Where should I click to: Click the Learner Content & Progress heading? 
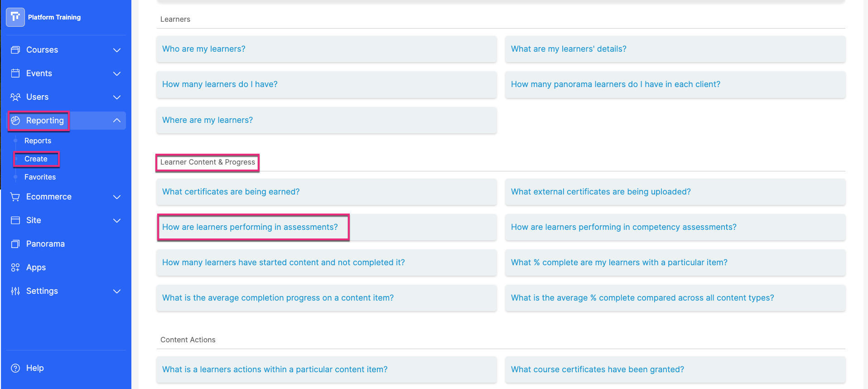(207, 162)
